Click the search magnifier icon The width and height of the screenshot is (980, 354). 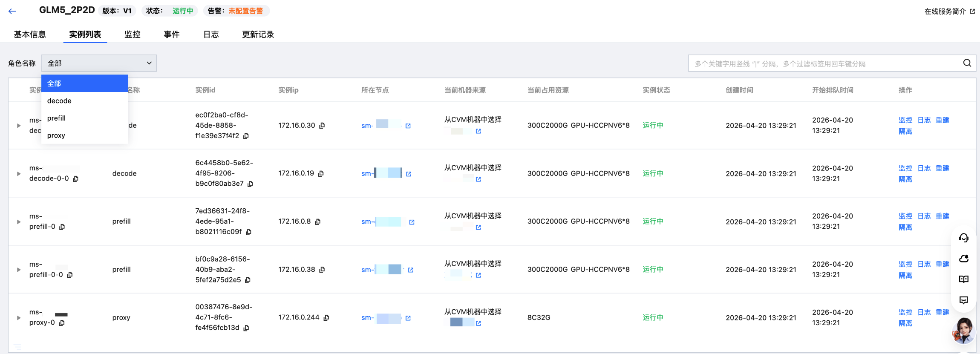pos(967,63)
